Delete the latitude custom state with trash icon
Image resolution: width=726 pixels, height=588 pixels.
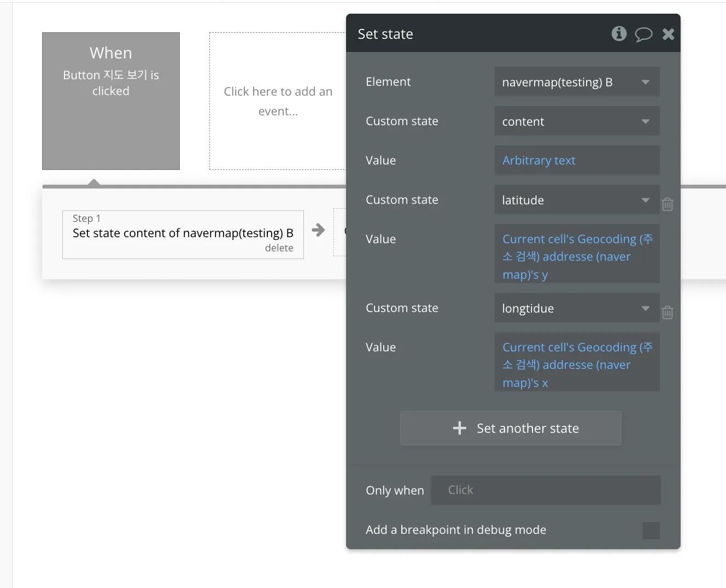point(668,204)
